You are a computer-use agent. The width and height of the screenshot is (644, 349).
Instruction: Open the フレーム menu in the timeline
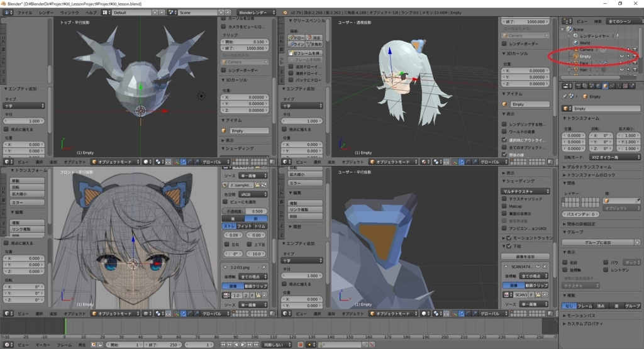pos(65,345)
